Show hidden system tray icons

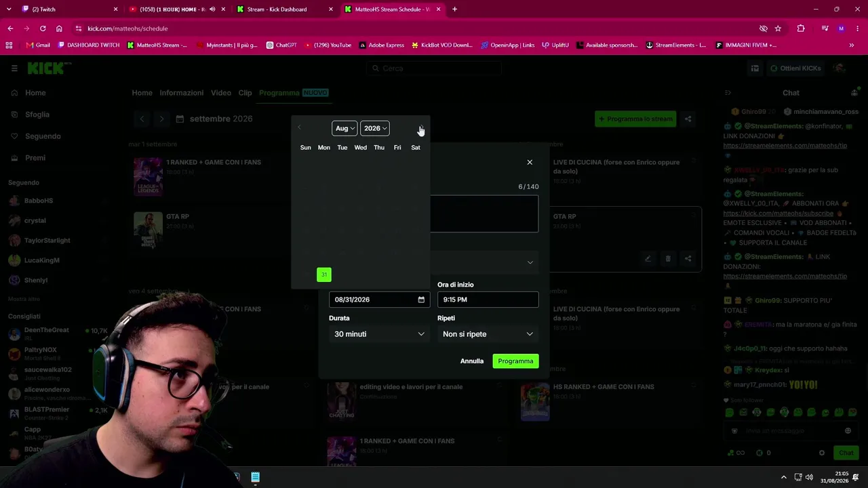[x=783, y=477]
